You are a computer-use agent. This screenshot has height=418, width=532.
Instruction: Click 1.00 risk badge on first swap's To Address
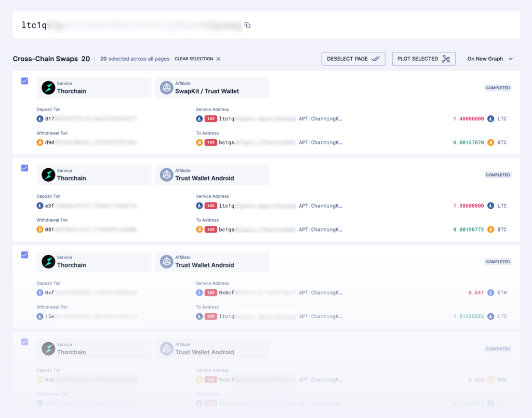click(211, 142)
